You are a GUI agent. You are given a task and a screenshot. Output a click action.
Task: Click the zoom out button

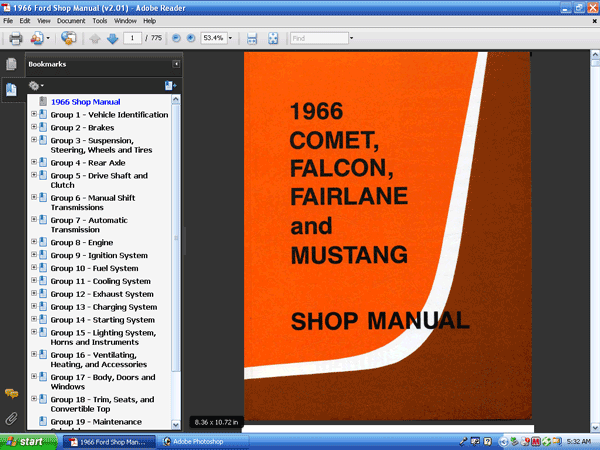pyautogui.click(x=176, y=38)
